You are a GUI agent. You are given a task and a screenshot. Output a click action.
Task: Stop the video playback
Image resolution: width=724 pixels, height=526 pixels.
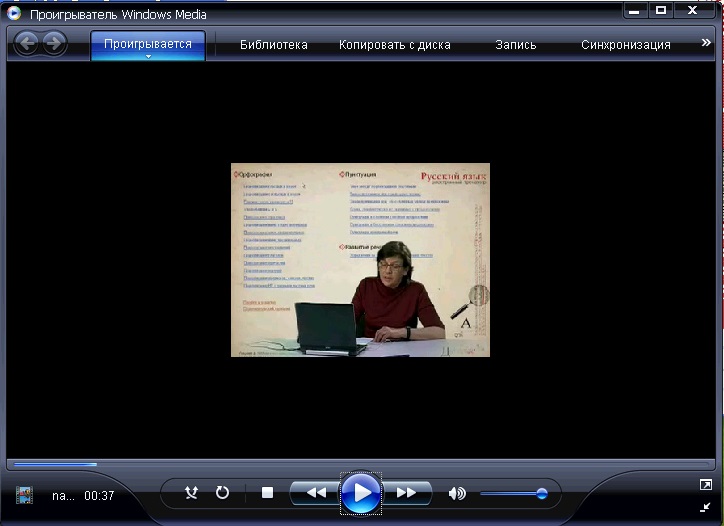tap(267, 493)
